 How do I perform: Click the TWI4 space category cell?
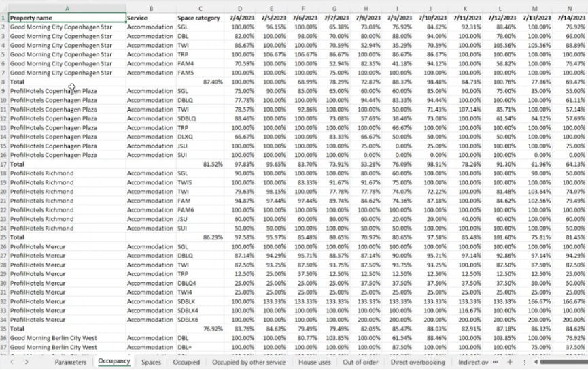tap(201, 292)
